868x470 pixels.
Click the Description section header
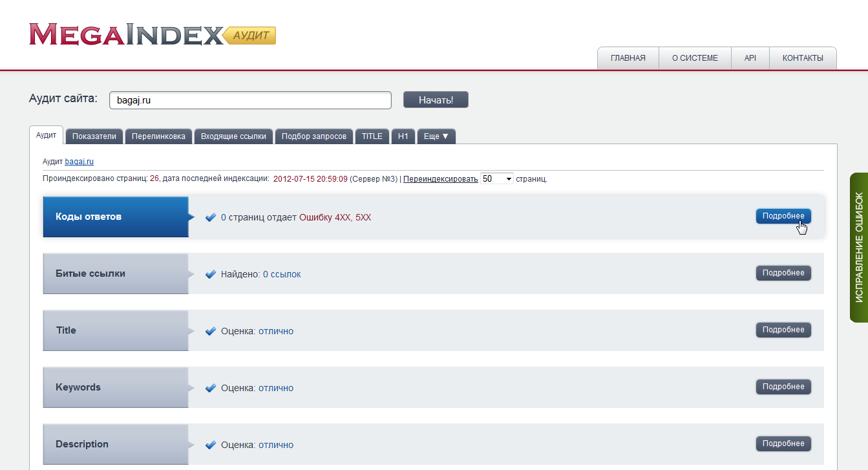pos(116,444)
